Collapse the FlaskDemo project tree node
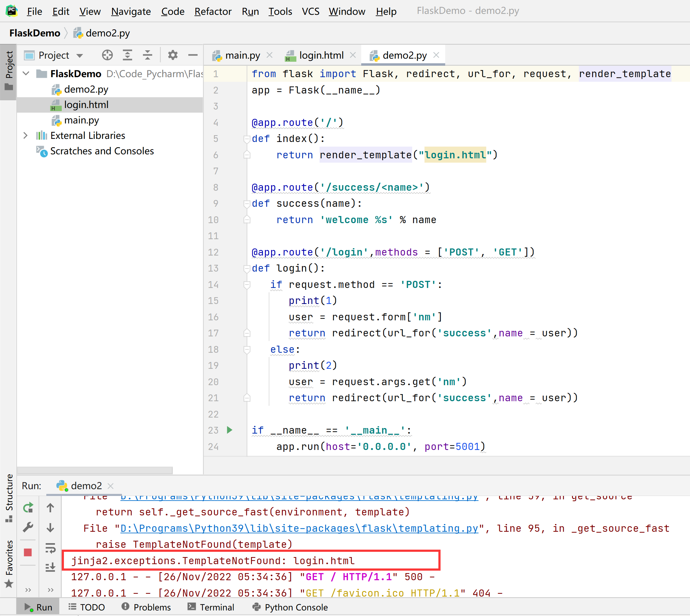690x616 pixels. pyautogui.click(x=26, y=73)
